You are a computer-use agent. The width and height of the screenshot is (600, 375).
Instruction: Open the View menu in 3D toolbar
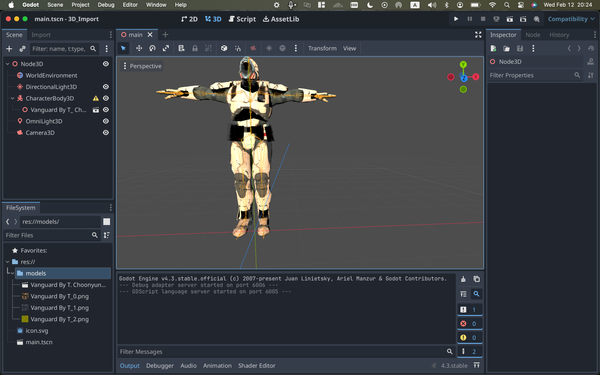click(x=349, y=48)
